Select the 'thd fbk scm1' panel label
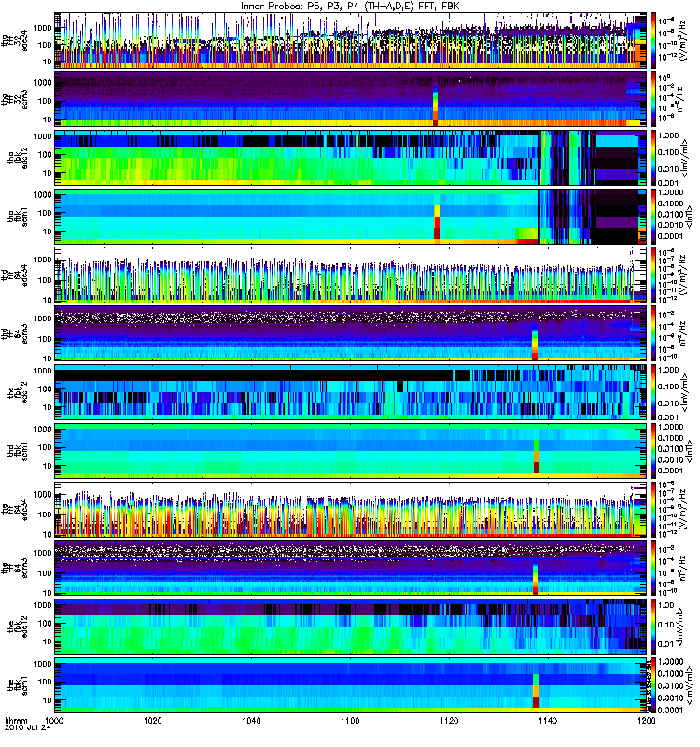 [x=19, y=451]
